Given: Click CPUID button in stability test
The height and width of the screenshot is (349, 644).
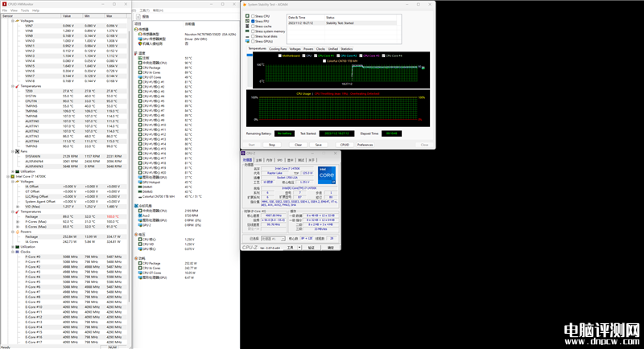Looking at the screenshot, I should click(345, 145).
